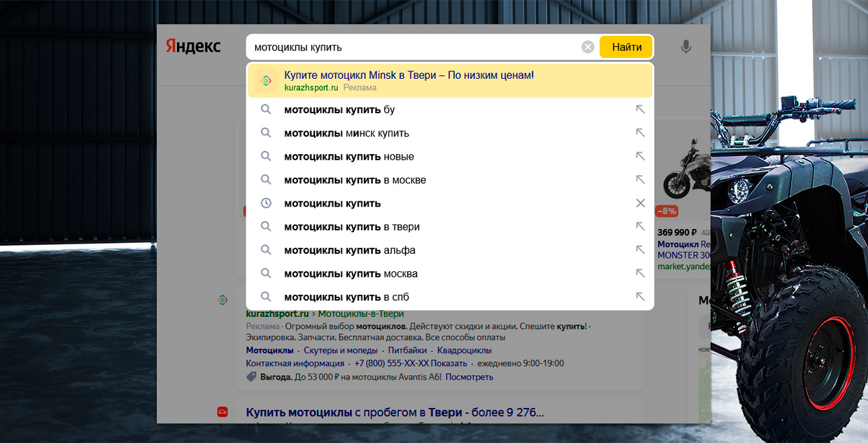Open the "Скутеры и мопеды" sitelink

pyautogui.click(x=339, y=350)
